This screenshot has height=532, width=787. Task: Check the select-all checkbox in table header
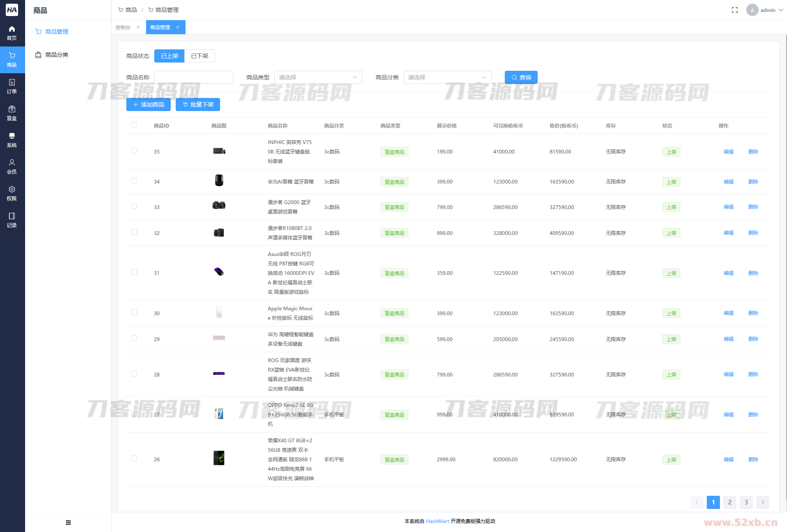tap(134, 125)
